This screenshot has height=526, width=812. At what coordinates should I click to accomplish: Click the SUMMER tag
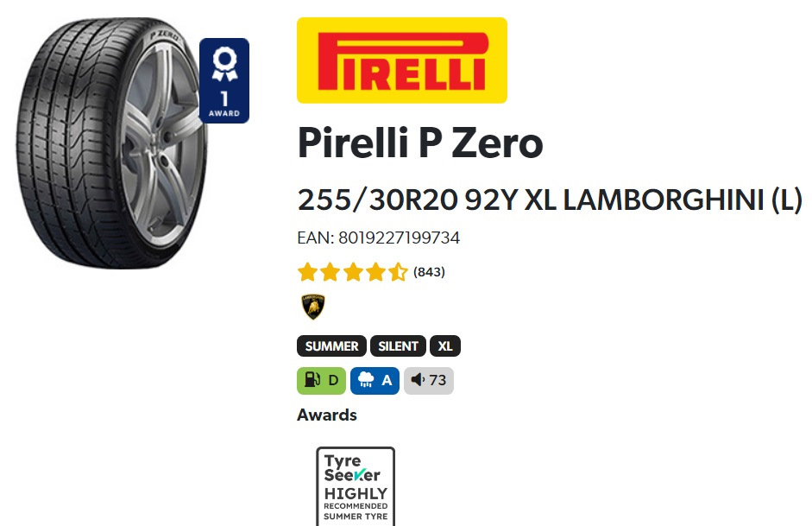[331, 346]
